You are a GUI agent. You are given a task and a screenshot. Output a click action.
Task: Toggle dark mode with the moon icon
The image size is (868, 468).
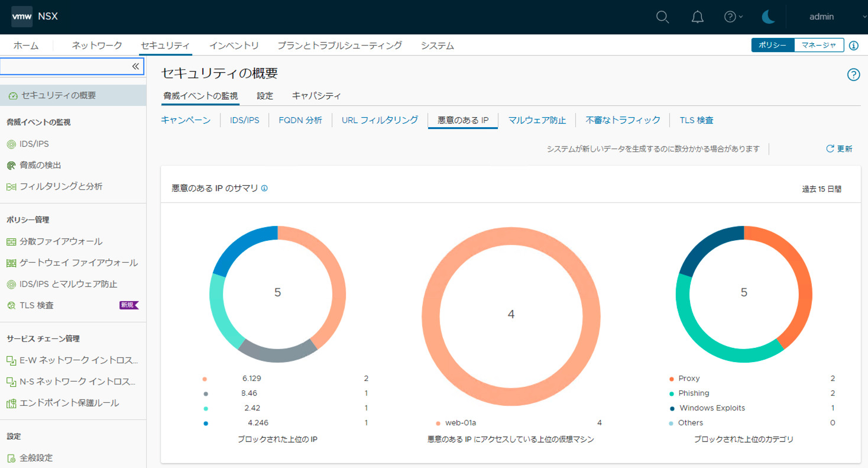point(768,17)
